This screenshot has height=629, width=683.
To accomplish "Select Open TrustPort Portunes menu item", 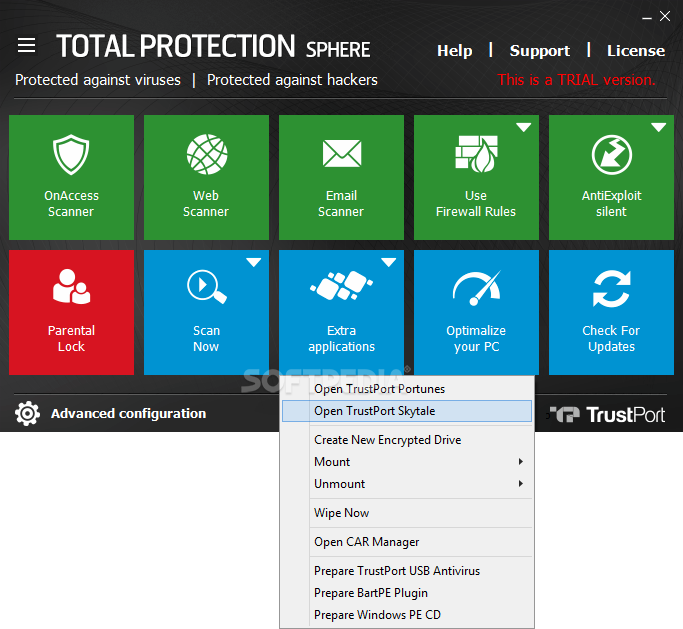I will (x=407, y=389).
